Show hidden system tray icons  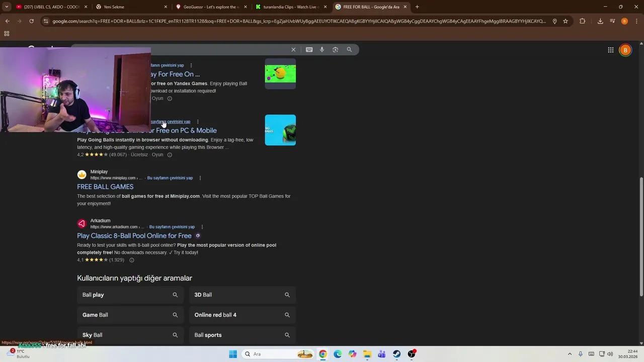coord(570,354)
